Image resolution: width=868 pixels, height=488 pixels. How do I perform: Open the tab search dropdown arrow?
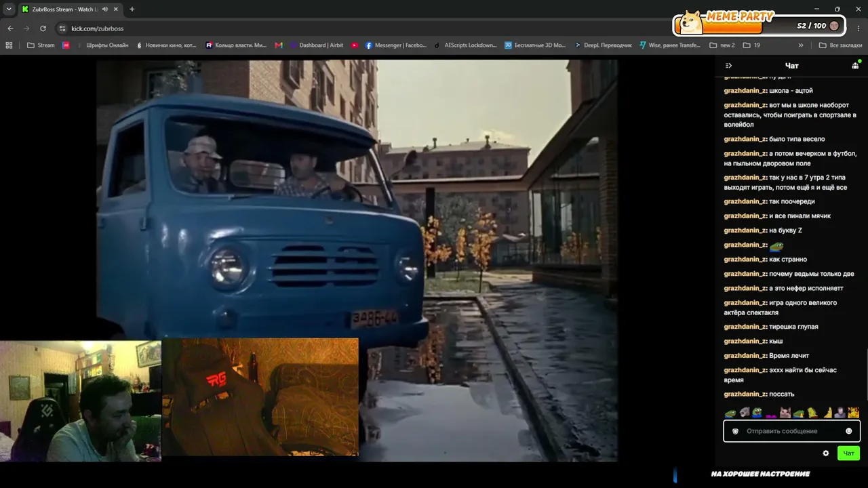point(9,9)
